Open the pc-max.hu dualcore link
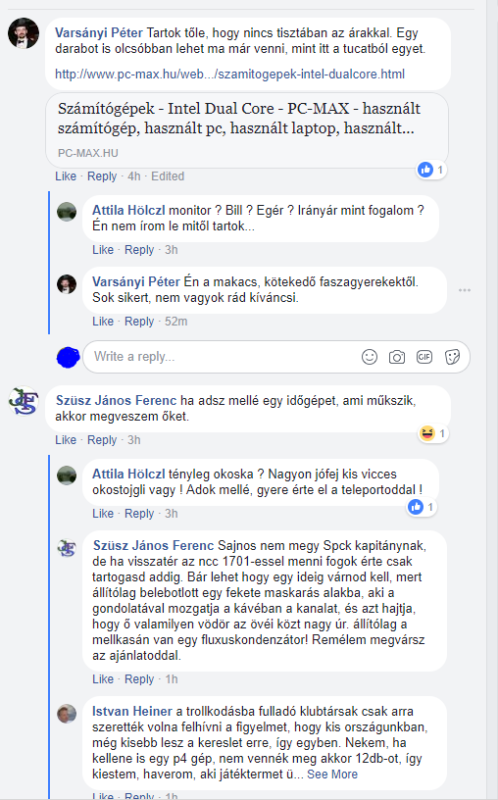This screenshot has width=498, height=800. 230,74
